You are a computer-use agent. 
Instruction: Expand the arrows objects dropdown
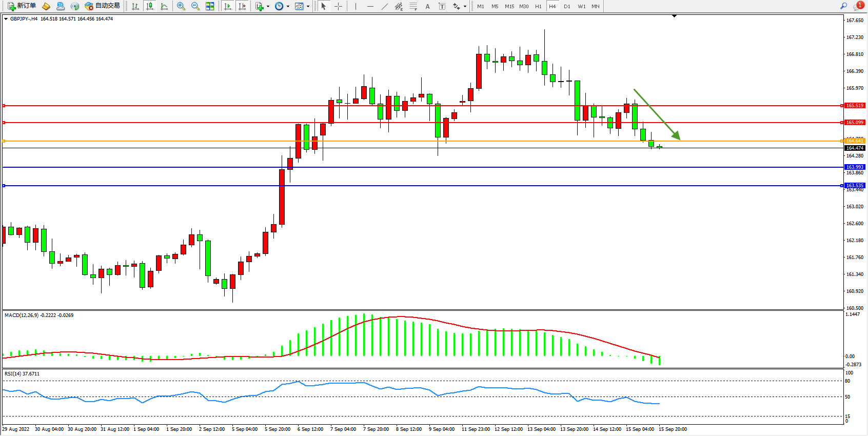click(465, 7)
